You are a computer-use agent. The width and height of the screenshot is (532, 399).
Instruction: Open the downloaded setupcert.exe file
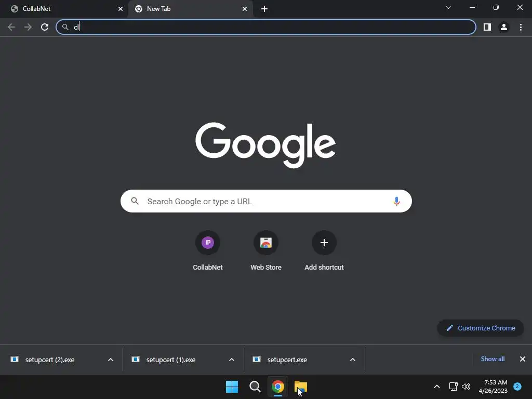click(287, 360)
